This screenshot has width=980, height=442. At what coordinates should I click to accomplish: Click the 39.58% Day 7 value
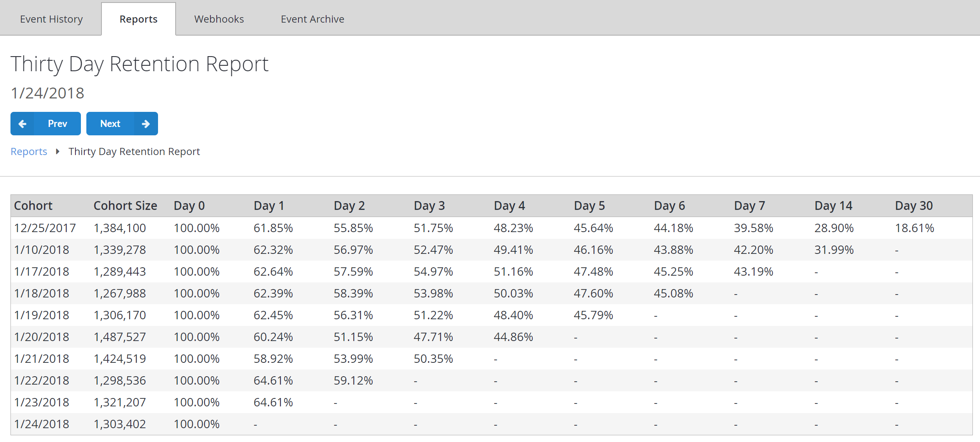(x=754, y=228)
